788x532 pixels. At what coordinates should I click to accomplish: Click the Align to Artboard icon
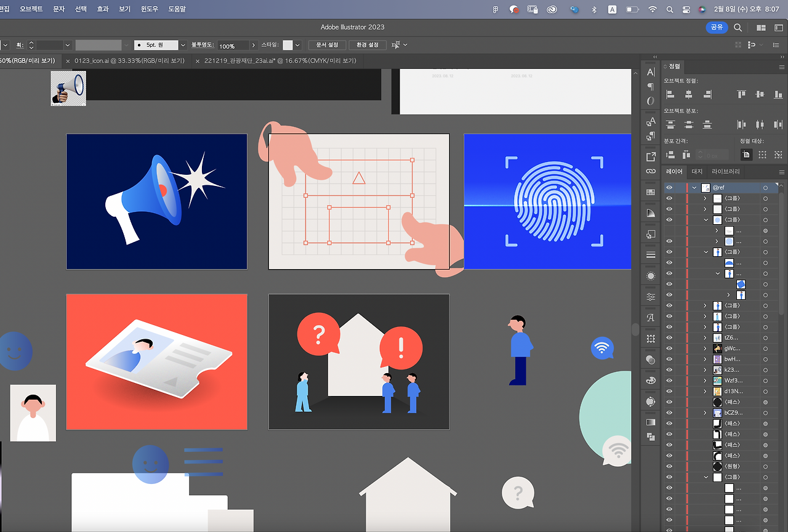[x=746, y=155]
